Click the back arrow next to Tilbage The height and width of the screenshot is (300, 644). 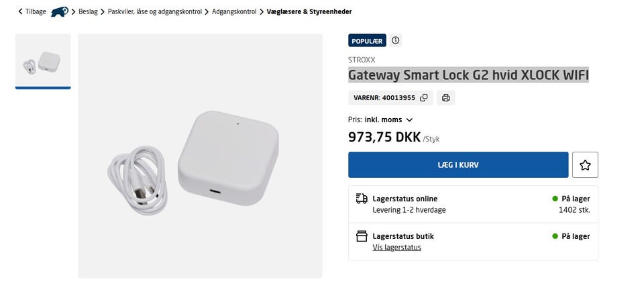coord(20,11)
